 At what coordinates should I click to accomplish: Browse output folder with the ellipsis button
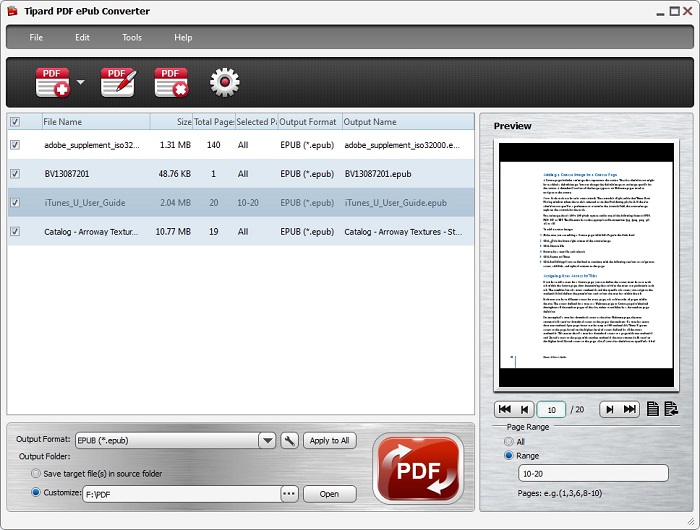tap(289, 494)
